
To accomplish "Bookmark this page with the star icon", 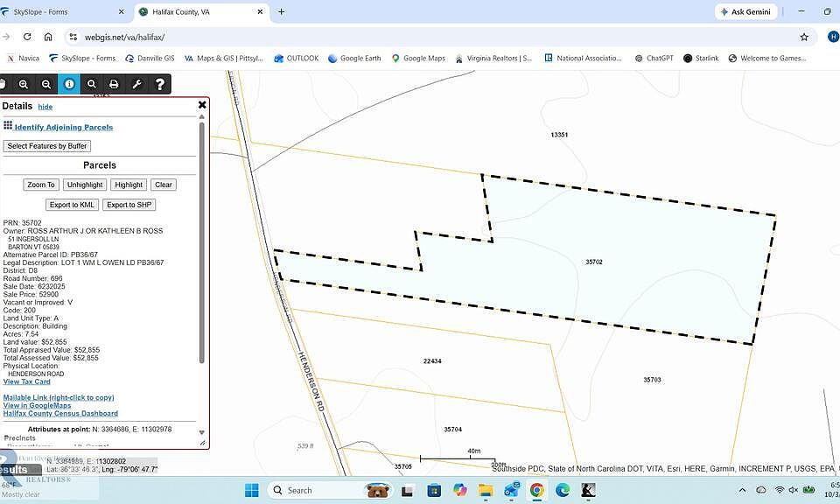I will (x=804, y=37).
